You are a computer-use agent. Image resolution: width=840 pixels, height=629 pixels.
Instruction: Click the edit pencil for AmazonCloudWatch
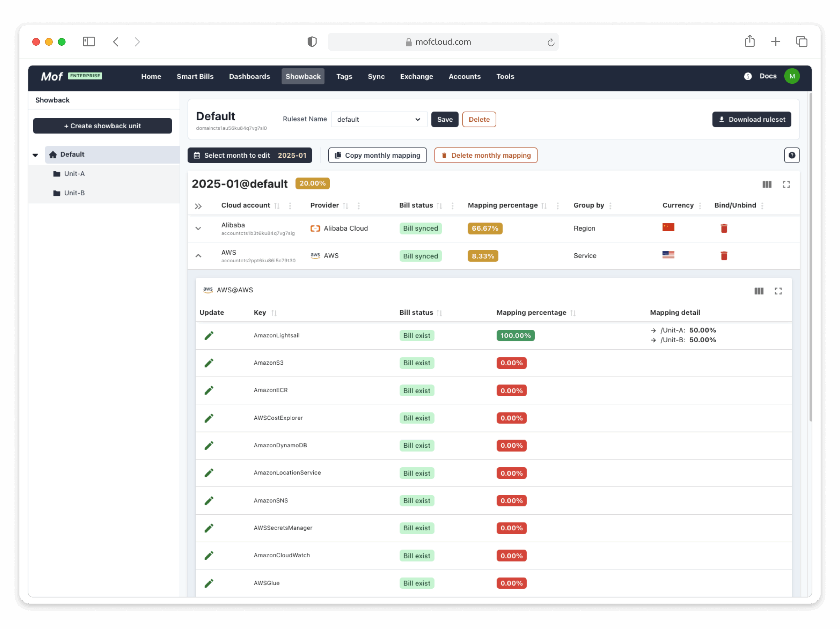pyautogui.click(x=209, y=556)
